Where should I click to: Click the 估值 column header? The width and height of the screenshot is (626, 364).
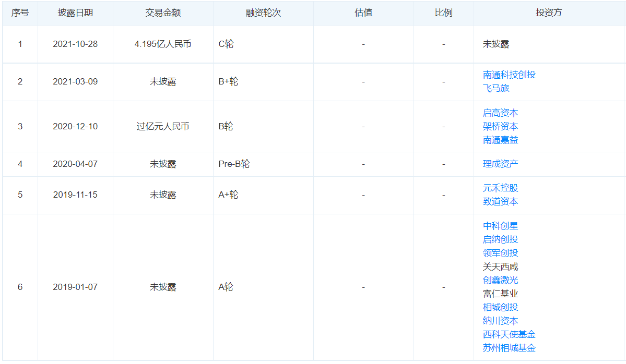[x=363, y=13]
